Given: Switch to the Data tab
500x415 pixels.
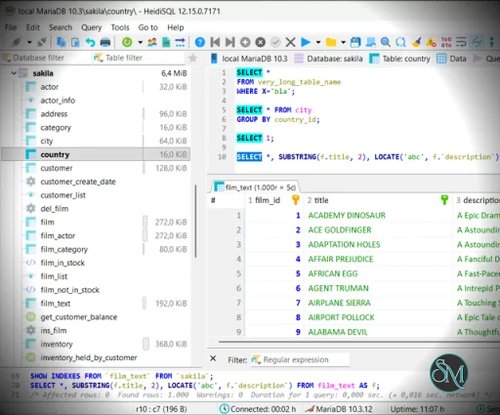Looking at the screenshot, I should pos(452,59).
